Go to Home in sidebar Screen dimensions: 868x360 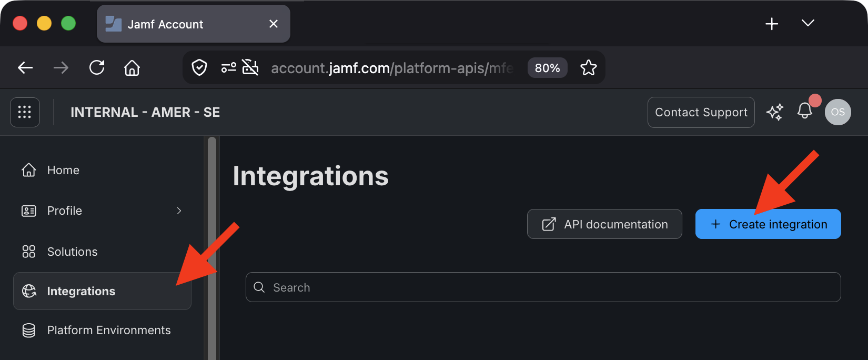(x=102, y=170)
